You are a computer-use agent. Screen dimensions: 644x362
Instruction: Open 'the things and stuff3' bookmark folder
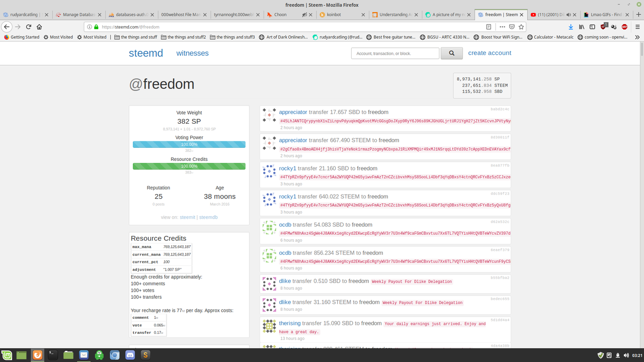(x=232, y=37)
